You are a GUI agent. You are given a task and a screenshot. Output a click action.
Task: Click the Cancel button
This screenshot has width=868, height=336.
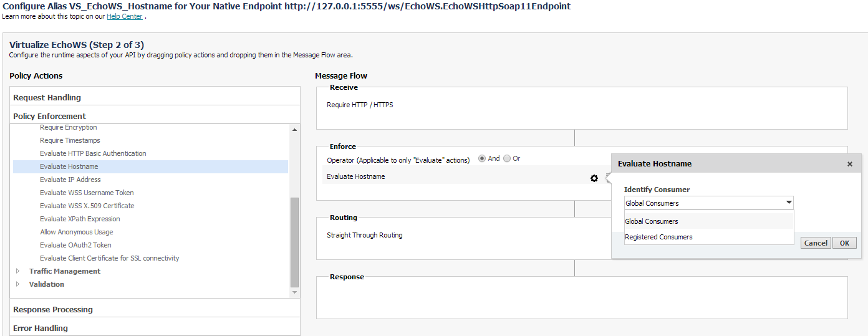point(816,243)
